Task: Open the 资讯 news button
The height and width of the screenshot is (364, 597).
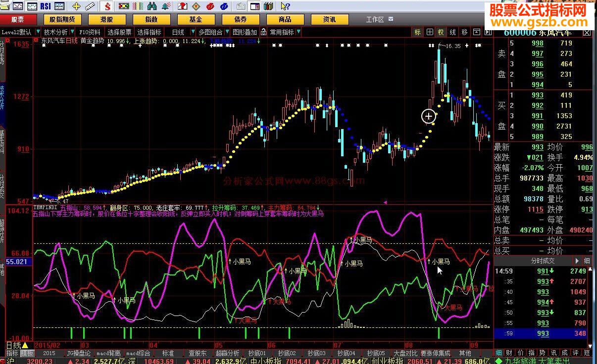Action: click(x=329, y=19)
